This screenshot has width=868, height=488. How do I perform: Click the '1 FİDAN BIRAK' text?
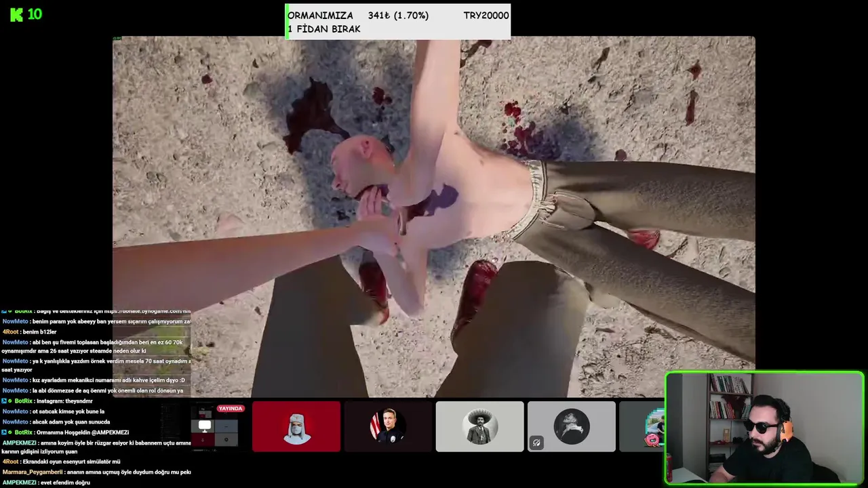324,29
